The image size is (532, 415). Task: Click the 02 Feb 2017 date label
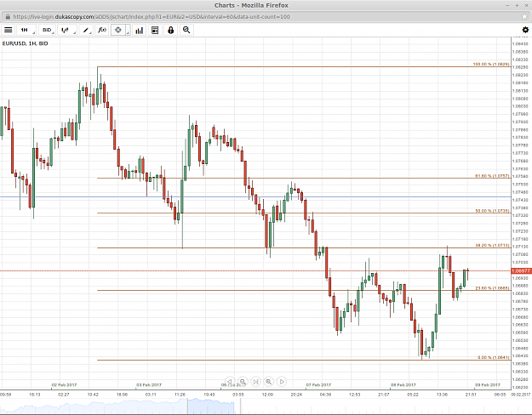64,385
